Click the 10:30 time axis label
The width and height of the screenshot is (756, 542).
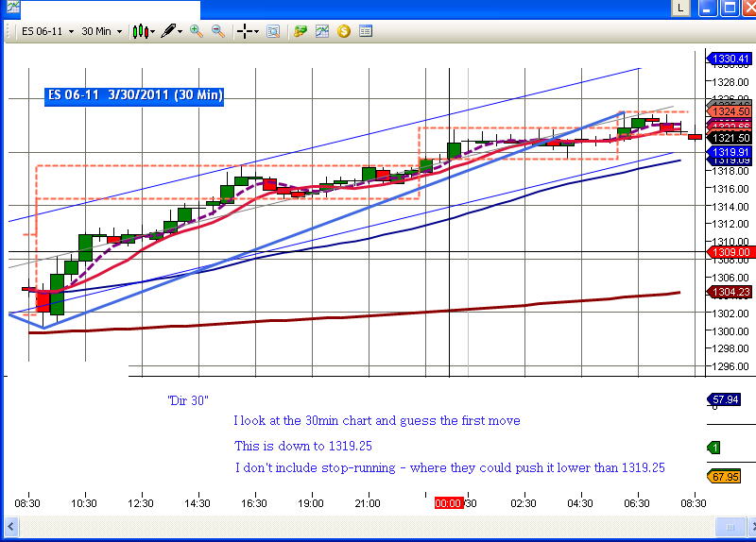[x=84, y=503]
